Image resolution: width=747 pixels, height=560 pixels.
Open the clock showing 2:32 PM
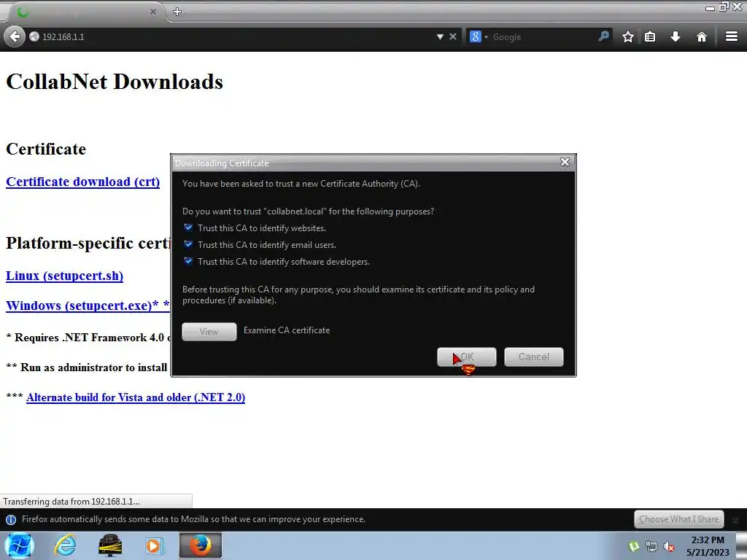pyautogui.click(x=708, y=546)
